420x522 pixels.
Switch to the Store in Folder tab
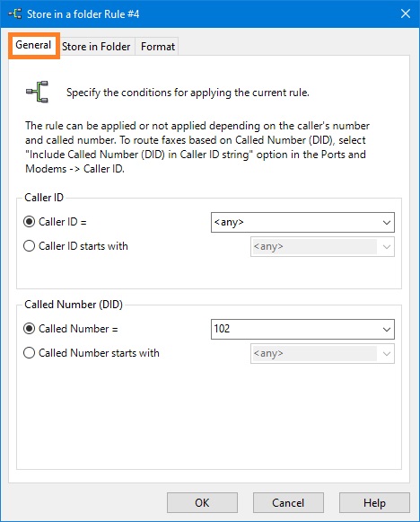coord(96,47)
